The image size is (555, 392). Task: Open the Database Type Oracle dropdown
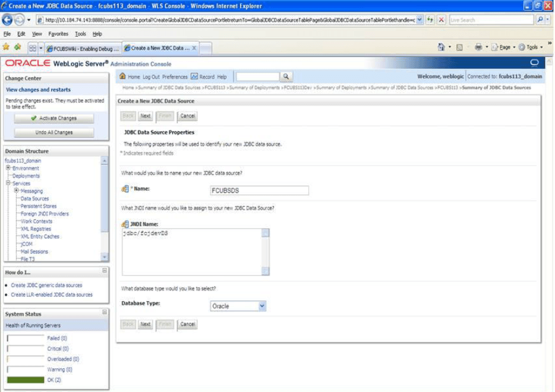(x=262, y=306)
